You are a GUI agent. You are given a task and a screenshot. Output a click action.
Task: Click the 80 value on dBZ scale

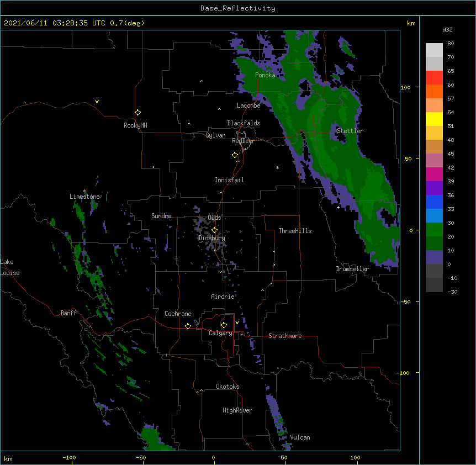(x=451, y=44)
